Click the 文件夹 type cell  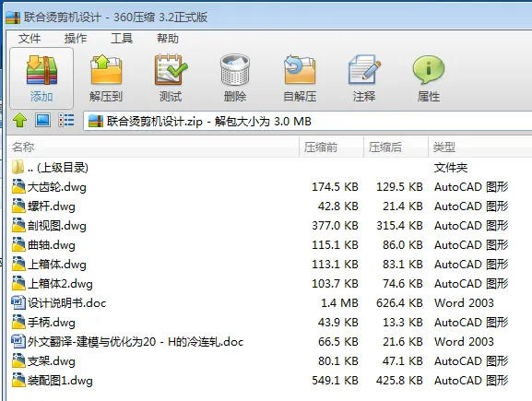click(x=451, y=167)
